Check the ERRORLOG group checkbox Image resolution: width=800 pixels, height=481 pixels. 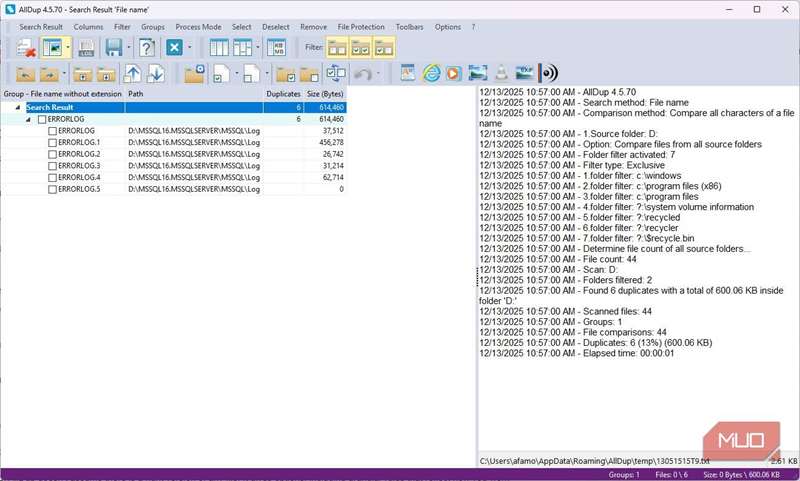click(42, 119)
